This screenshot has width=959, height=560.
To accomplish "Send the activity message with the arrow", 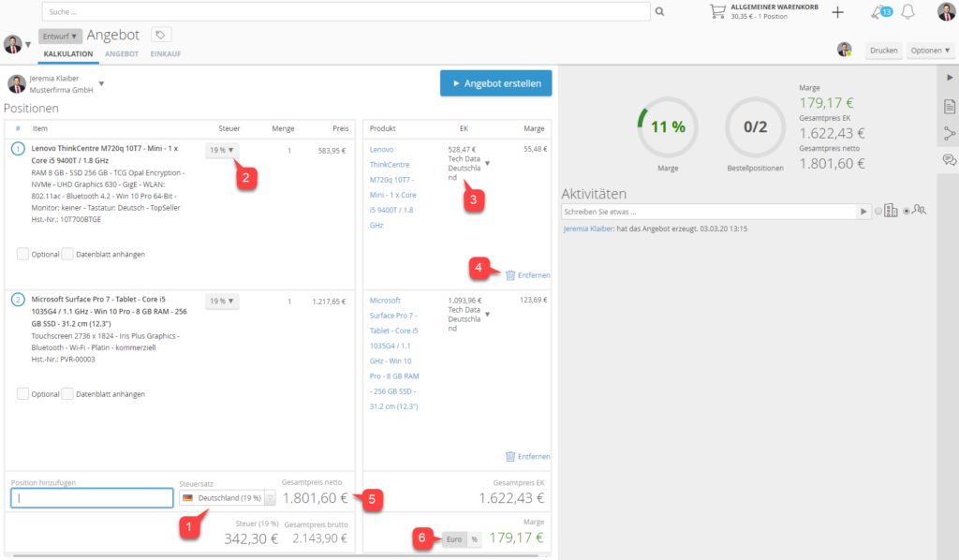I will click(863, 212).
